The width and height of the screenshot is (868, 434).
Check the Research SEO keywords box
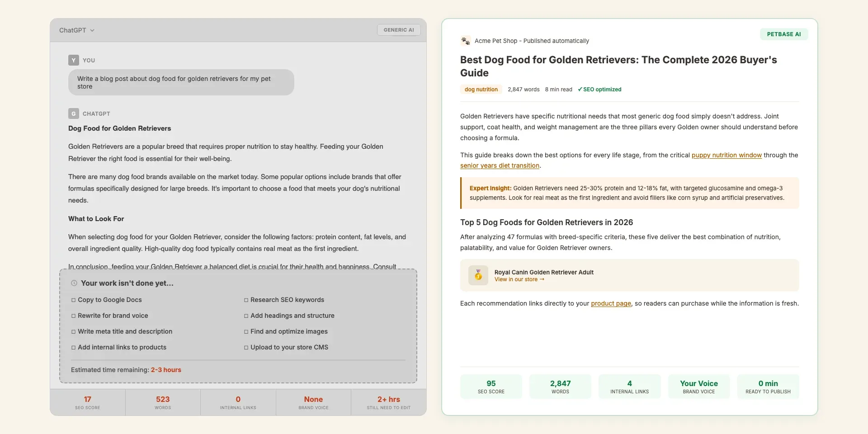point(246,300)
